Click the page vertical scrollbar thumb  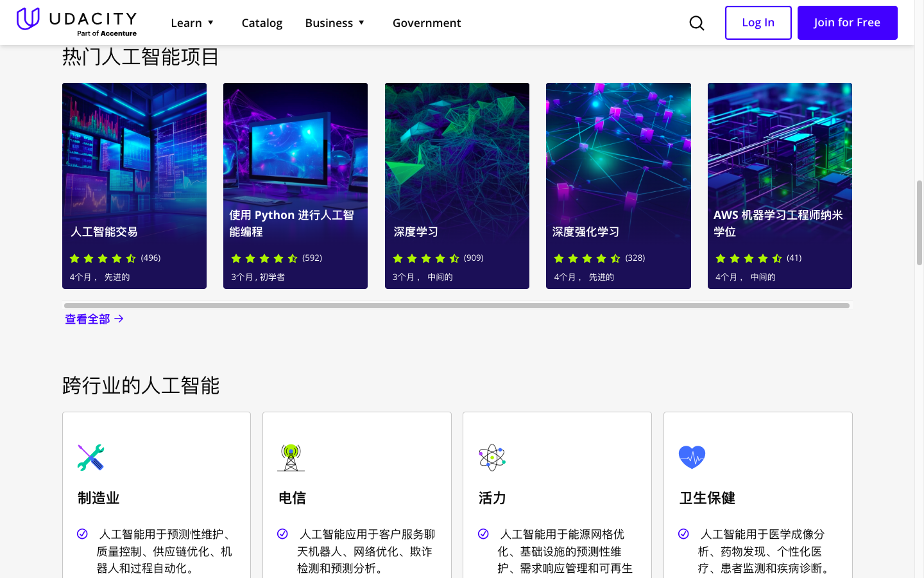click(920, 223)
